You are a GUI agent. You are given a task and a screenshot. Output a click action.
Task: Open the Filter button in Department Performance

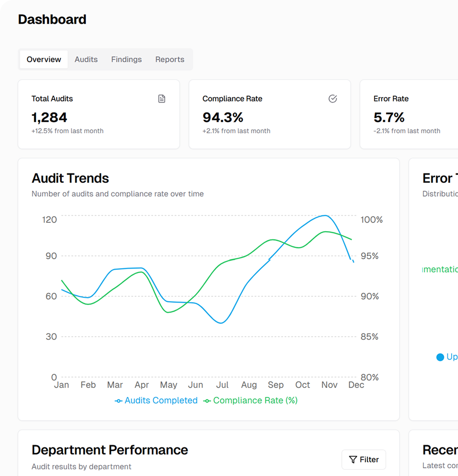[x=363, y=459]
